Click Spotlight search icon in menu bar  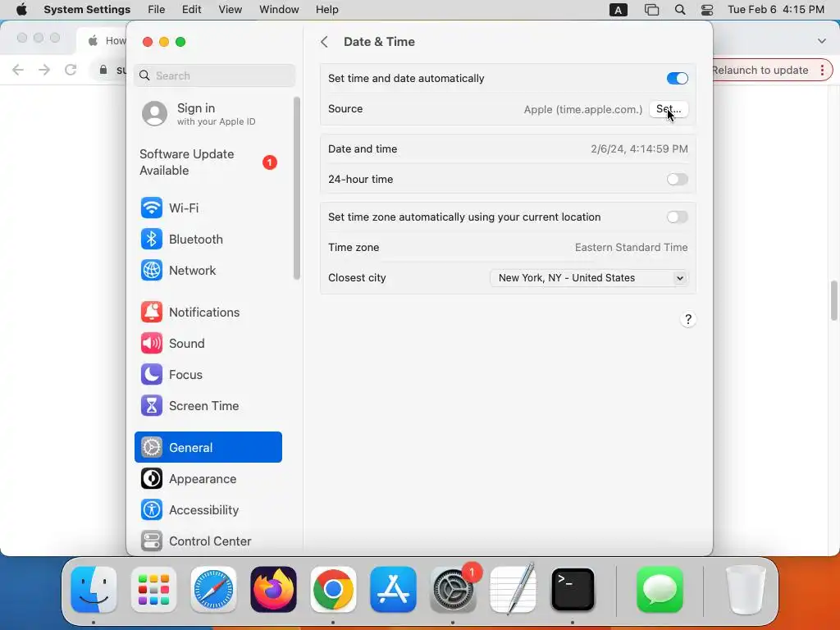tap(680, 10)
